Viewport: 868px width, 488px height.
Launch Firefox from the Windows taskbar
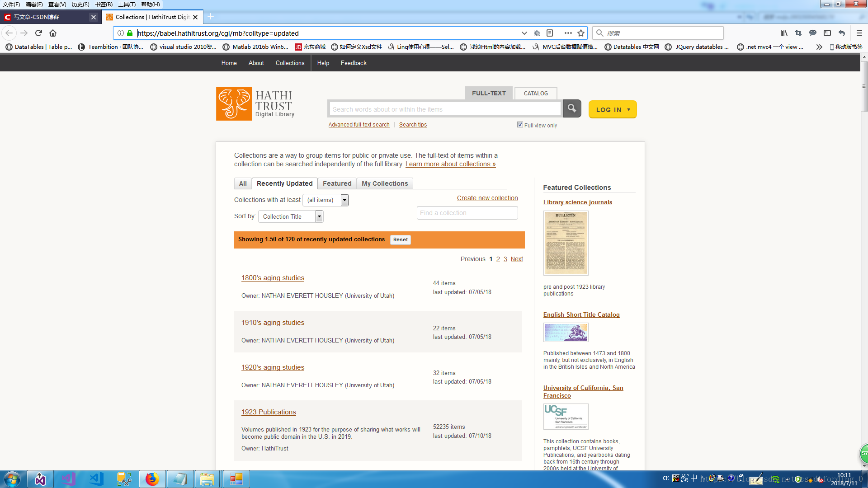152,479
